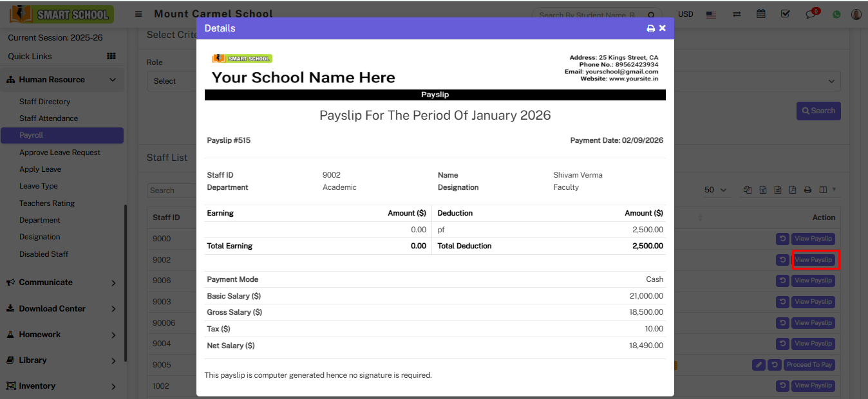Image resolution: width=868 pixels, height=399 pixels.
Task: Click the Search button with magnifier icon
Action: click(x=818, y=110)
